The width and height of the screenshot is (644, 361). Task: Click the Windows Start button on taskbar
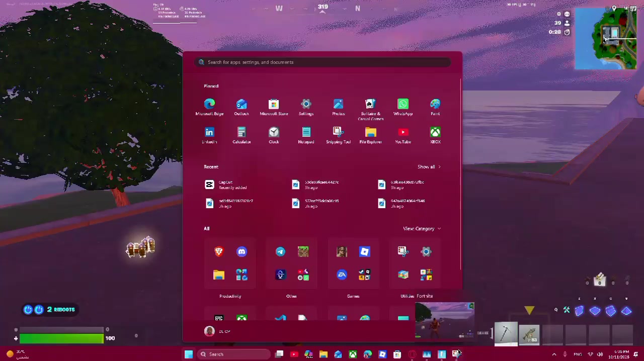189,354
